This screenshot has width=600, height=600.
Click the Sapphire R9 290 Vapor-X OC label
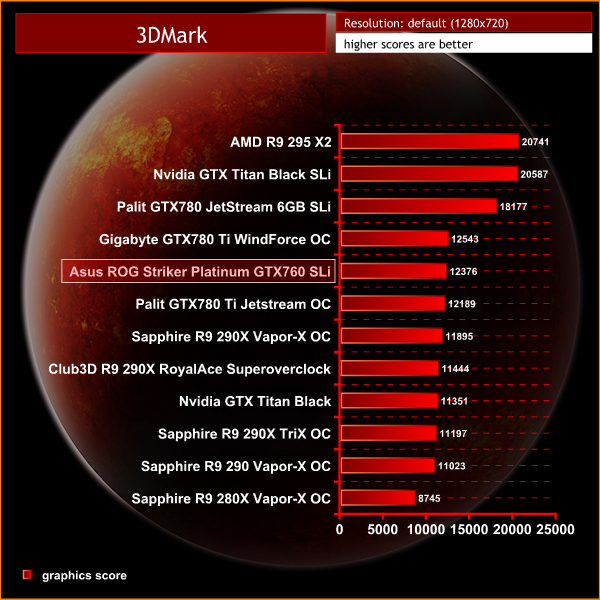[x=236, y=466]
